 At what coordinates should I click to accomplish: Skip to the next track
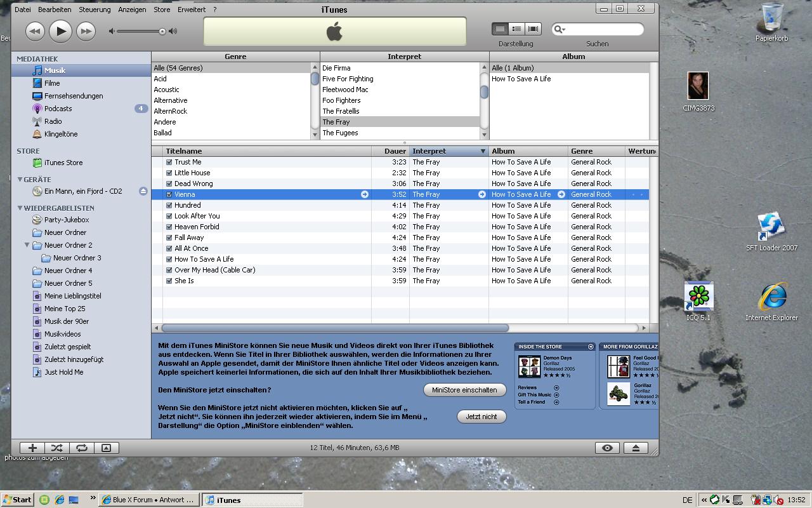point(86,30)
